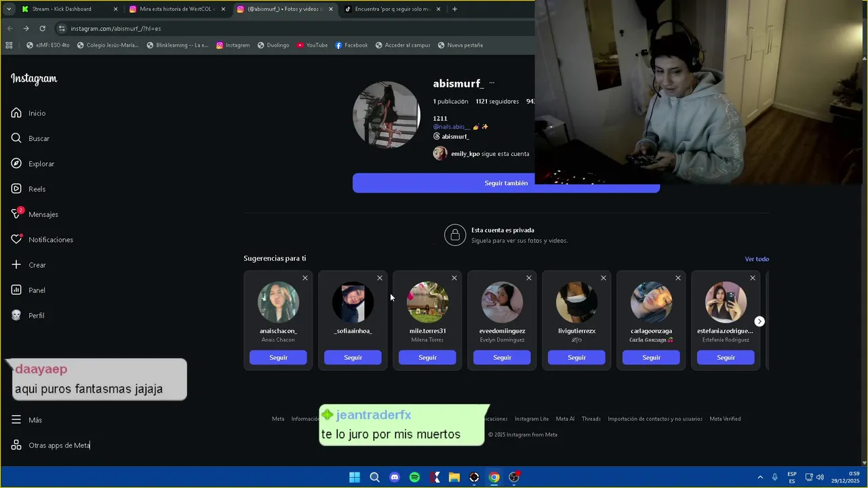This screenshot has width=868, height=488.
Task: Open Otras apps de Meta
Action: 51,445
